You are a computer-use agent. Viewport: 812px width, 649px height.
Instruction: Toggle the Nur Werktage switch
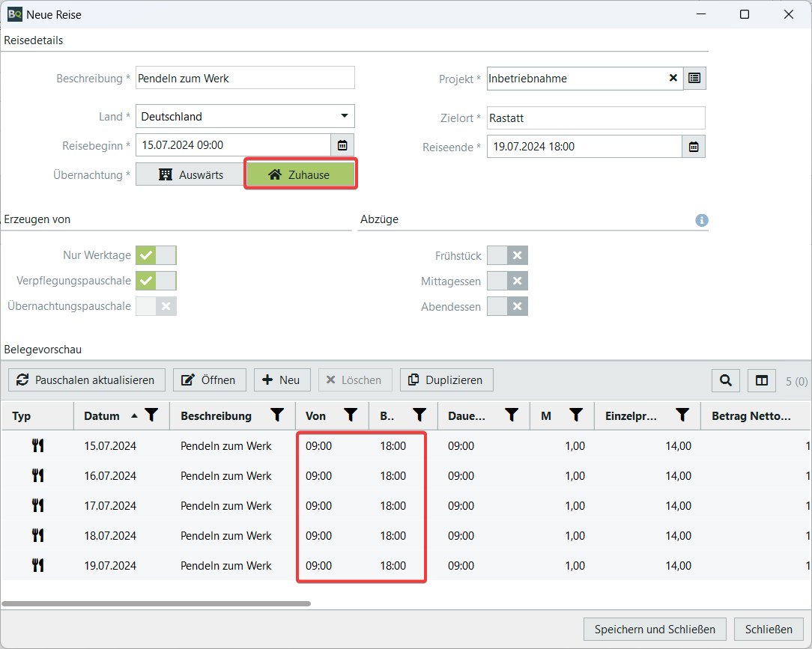coord(156,255)
